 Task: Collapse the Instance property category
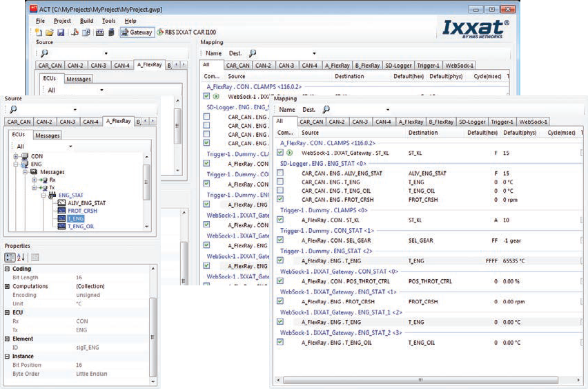(7, 357)
